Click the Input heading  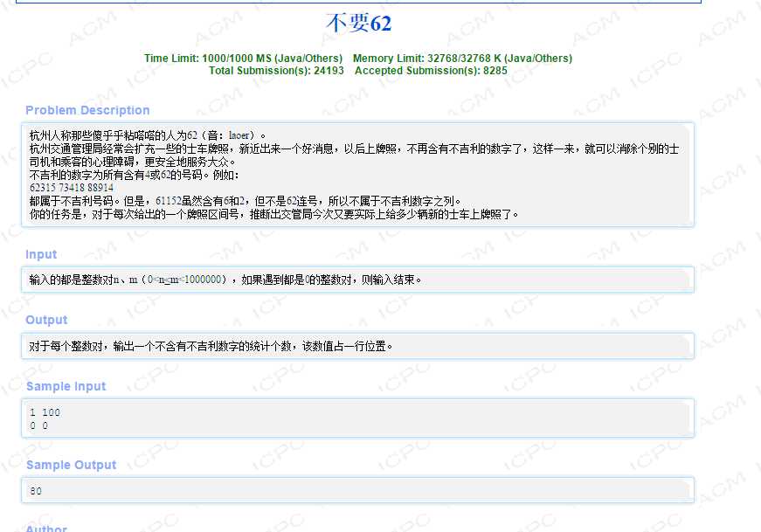coord(41,254)
